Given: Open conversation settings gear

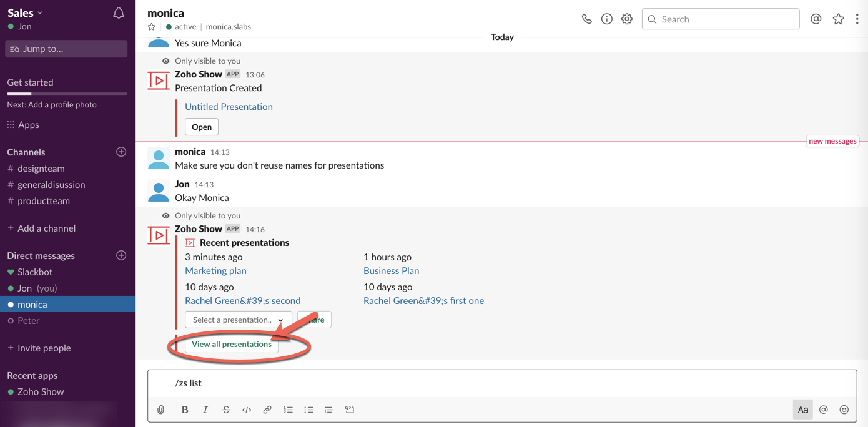Looking at the screenshot, I should click(x=626, y=19).
